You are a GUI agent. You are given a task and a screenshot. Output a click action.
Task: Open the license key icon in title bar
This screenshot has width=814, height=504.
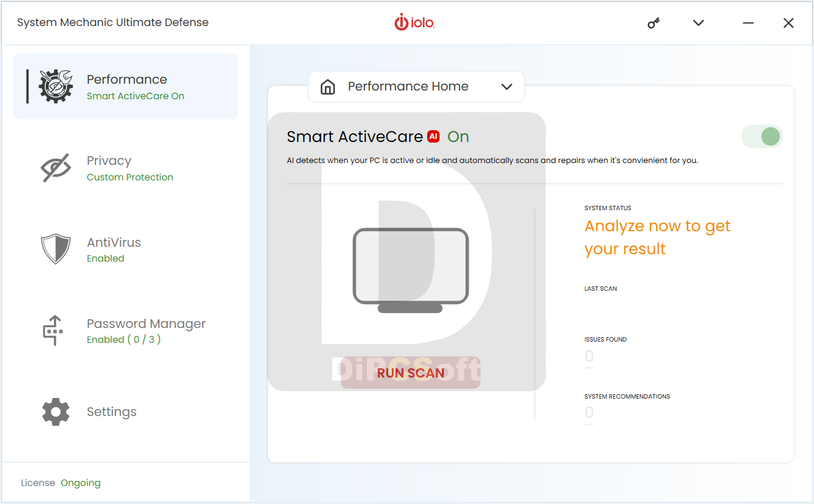tap(653, 23)
